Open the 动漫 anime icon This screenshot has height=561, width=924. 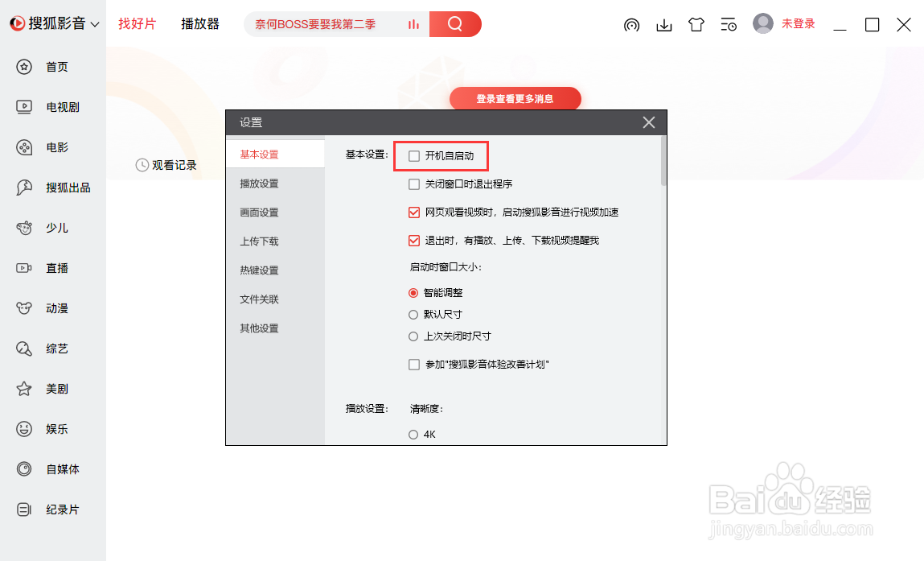point(24,308)
